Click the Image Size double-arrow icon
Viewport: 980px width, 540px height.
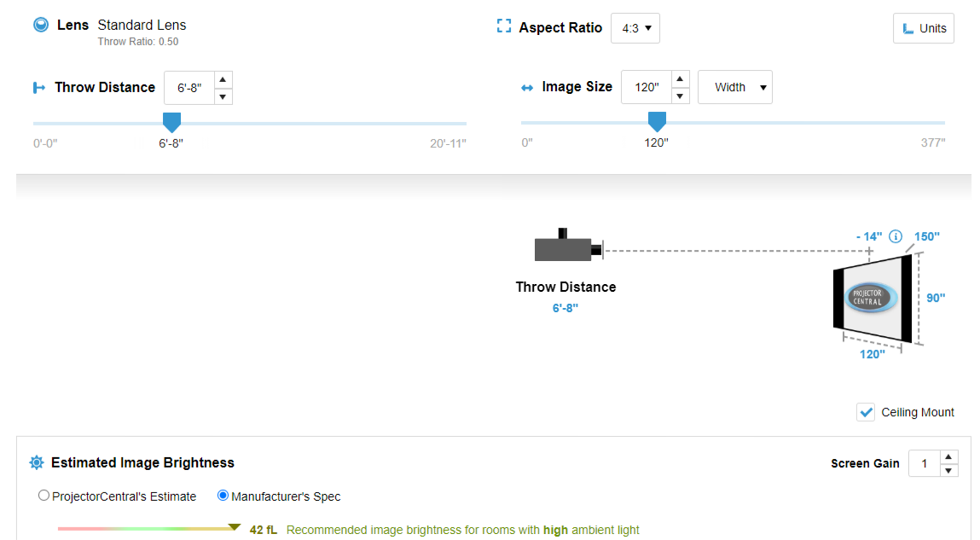[x=527, y=88]
